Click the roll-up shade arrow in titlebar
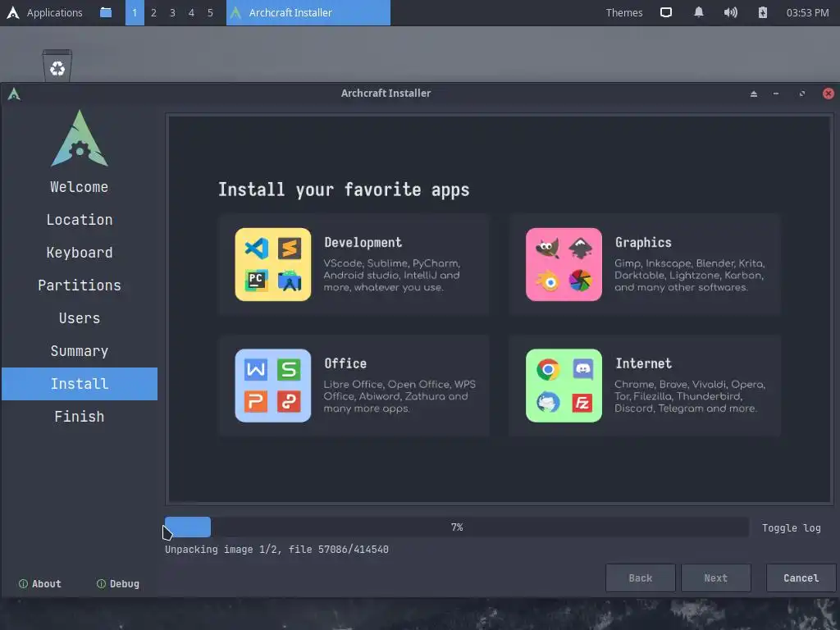 tap(754, 94)
